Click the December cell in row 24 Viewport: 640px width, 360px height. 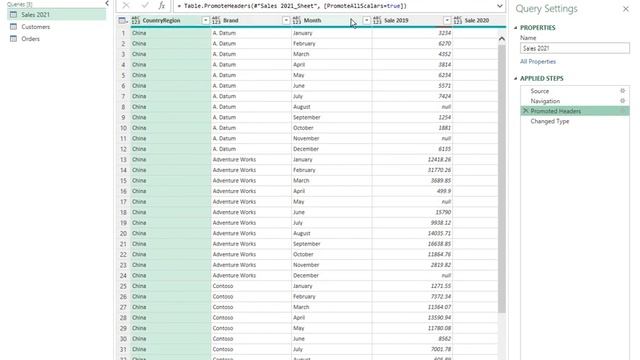(x=331, y=276)
